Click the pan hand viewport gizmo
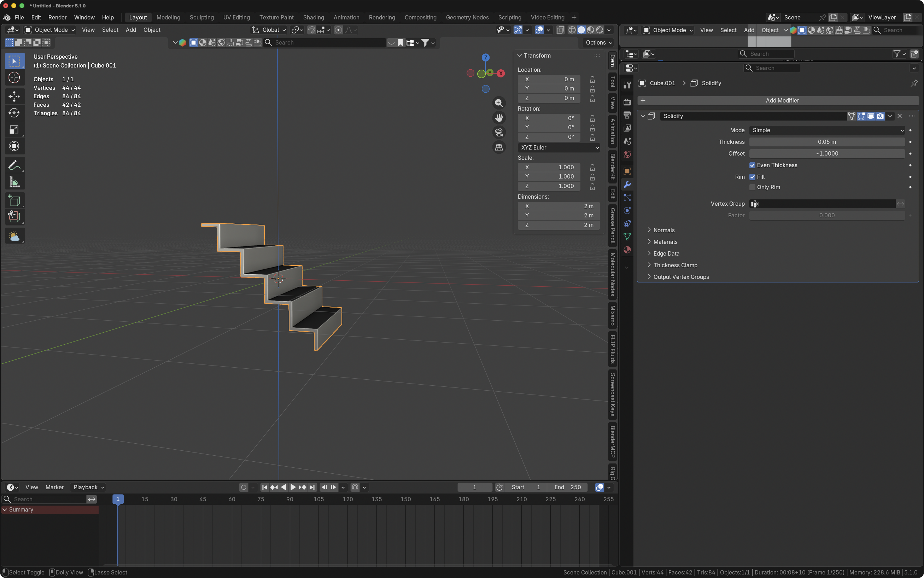This screenshot has height=578, width=924. tap(499, 118)
